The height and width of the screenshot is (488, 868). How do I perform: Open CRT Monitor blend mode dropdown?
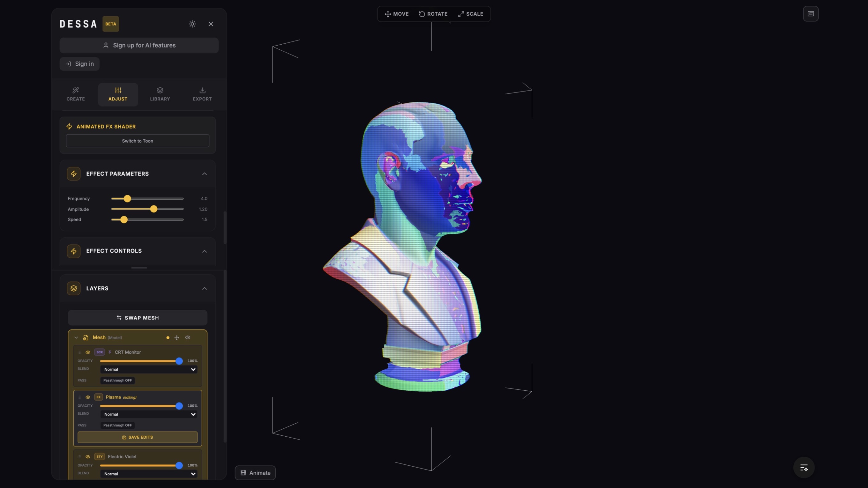[149, 369]
